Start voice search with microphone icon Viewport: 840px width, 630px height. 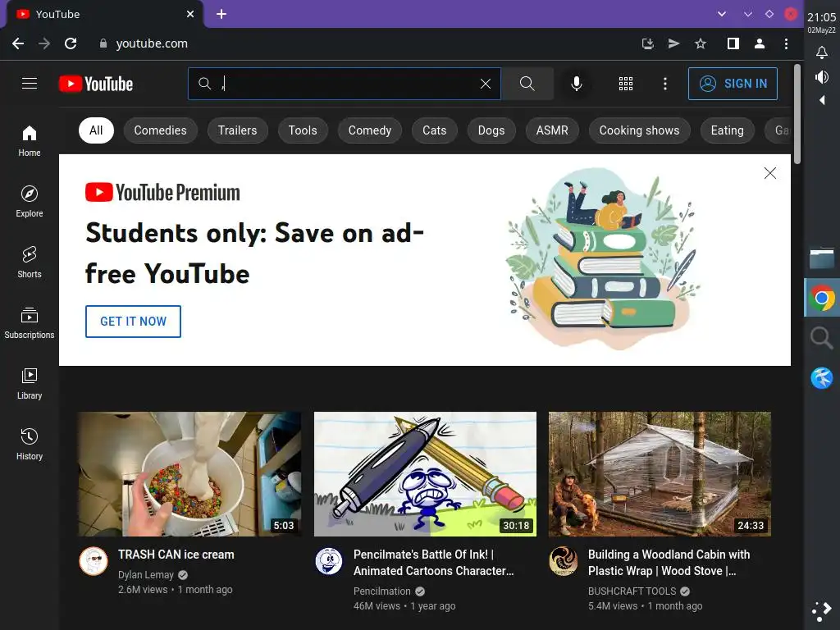577,84
